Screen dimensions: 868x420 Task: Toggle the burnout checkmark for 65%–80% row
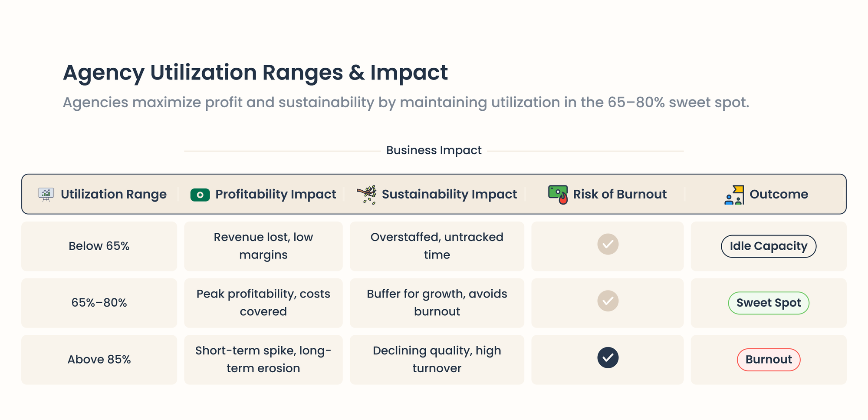coord(608,301)
